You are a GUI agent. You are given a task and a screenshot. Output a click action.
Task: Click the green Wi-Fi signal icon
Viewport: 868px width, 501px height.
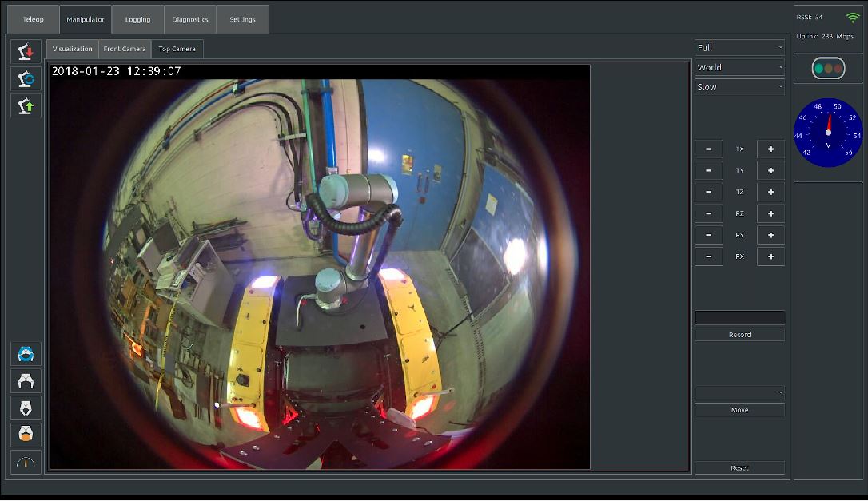click(853, 18)
